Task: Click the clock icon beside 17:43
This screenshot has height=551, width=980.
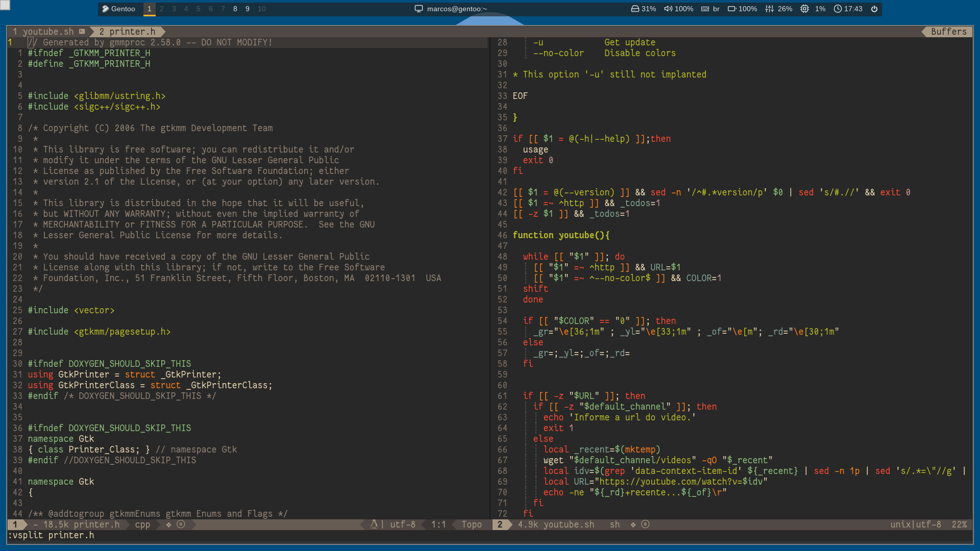Action: (838, 9)
